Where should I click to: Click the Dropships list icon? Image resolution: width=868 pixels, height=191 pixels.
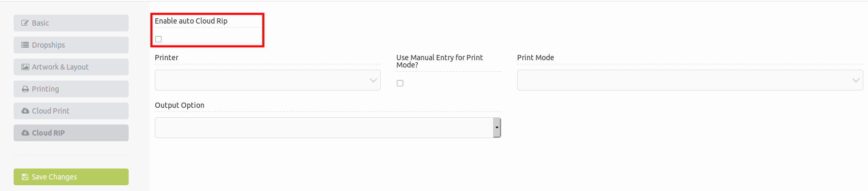25,45
